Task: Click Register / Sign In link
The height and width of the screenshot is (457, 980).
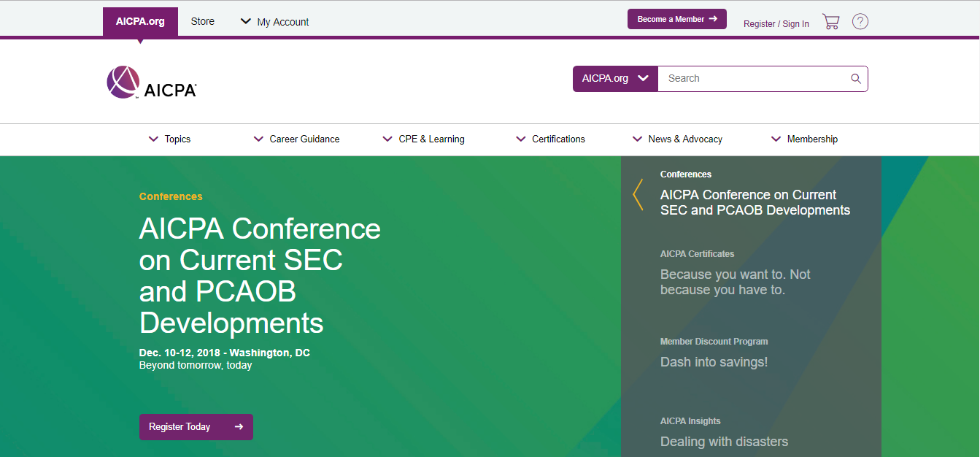Action: pyautogui.click(x=776, y=24)
